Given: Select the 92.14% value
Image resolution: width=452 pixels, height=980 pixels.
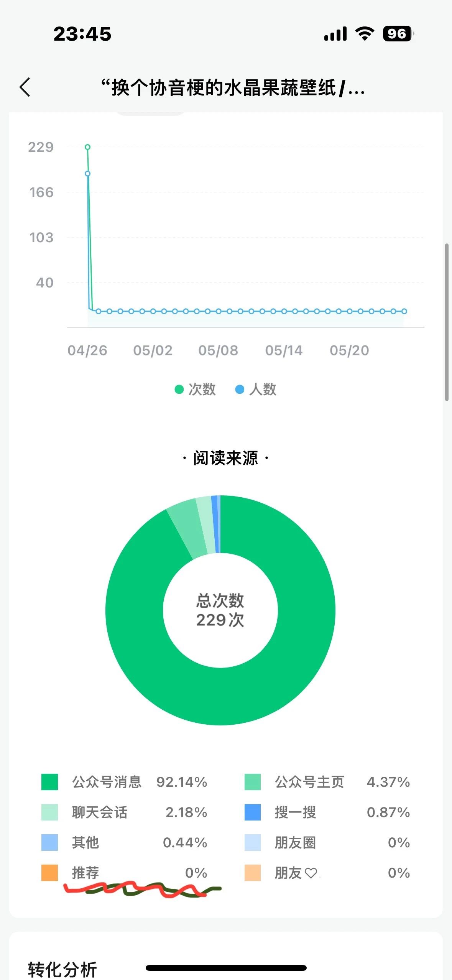Looking at the screenshot, I should (x=182, y=782).
